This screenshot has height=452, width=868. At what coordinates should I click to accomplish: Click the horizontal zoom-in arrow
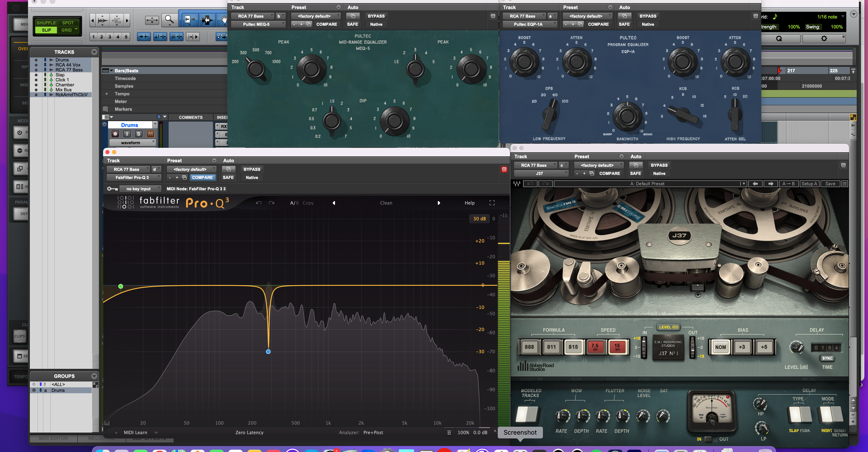tap(127, 21)
